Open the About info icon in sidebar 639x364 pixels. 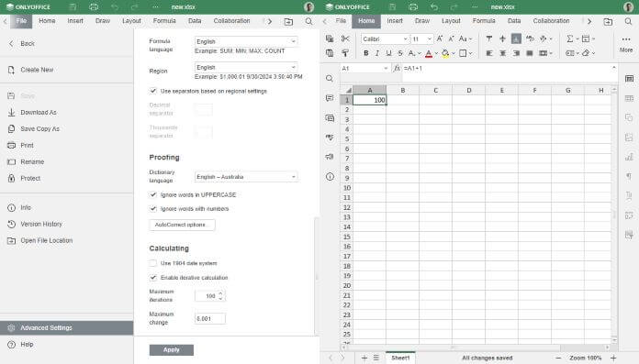(x=330, y=176)
